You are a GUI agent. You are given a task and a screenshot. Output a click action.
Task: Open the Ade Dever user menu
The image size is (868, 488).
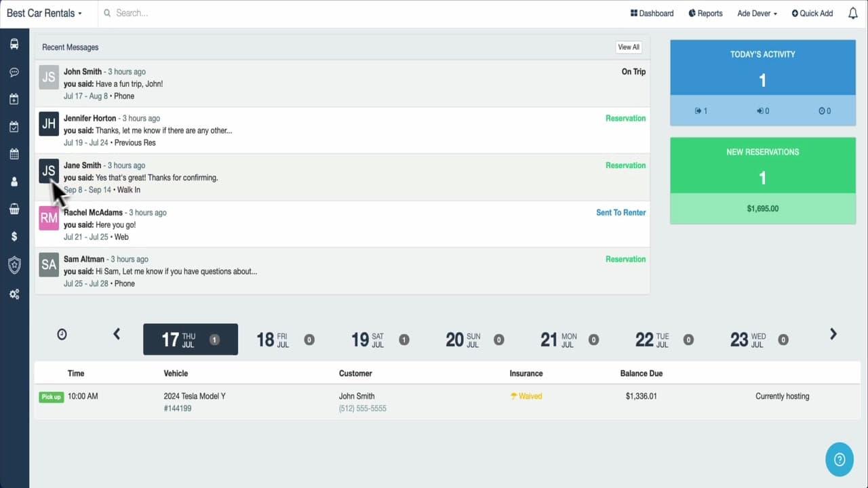[x=756, y=13]
